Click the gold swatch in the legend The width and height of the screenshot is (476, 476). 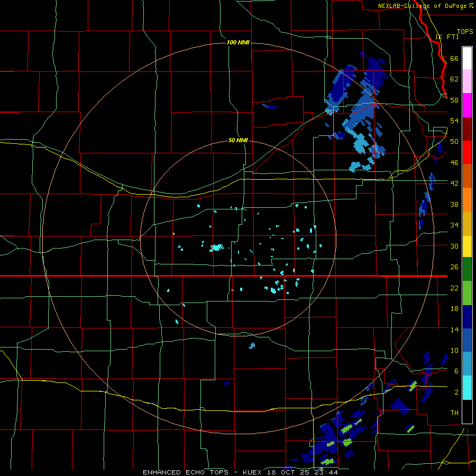point(467,224)
